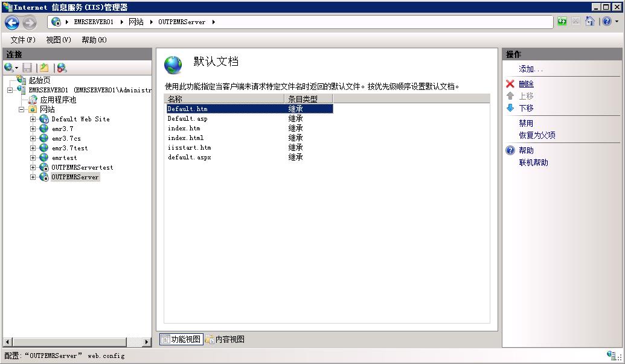The width and height of the screenshot is (625, 364).
Task: Click the delete connection icon in 连接 toolbar
Action: pyautogui.click(x=62, y=68)
